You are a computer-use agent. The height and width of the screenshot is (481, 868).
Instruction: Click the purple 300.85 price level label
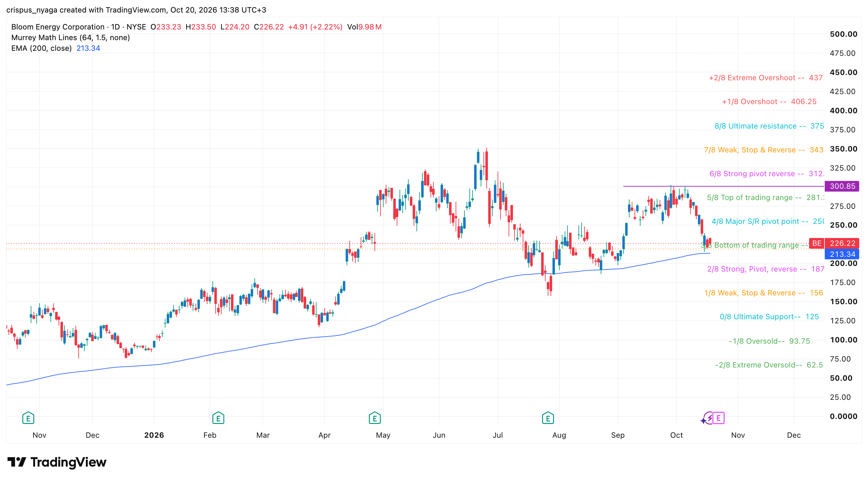tap(842, 186)
